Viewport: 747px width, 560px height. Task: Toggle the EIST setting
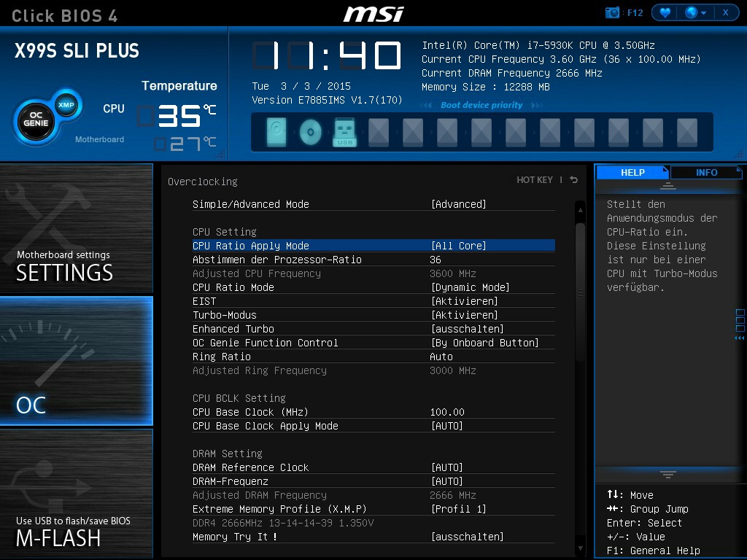(x=373, y=301)
